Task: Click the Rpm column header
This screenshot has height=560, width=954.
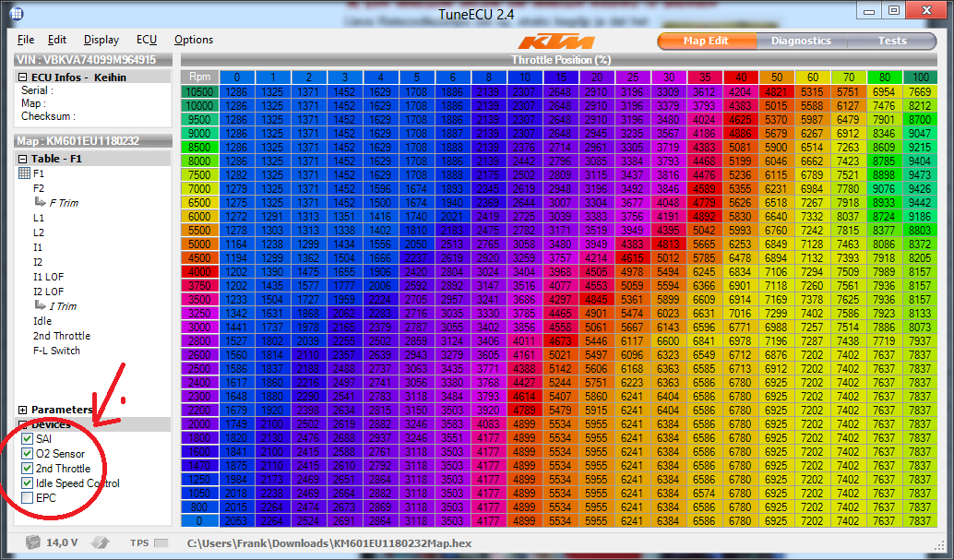Action: click(199, 77)
